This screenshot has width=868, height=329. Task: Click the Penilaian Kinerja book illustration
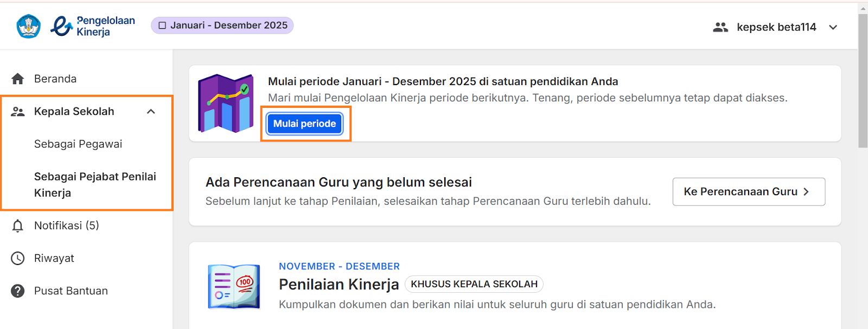point(234,286)
